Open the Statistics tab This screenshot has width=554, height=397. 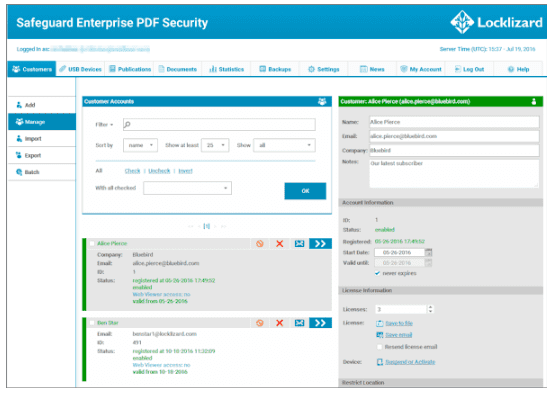click(x=226, y=69)
